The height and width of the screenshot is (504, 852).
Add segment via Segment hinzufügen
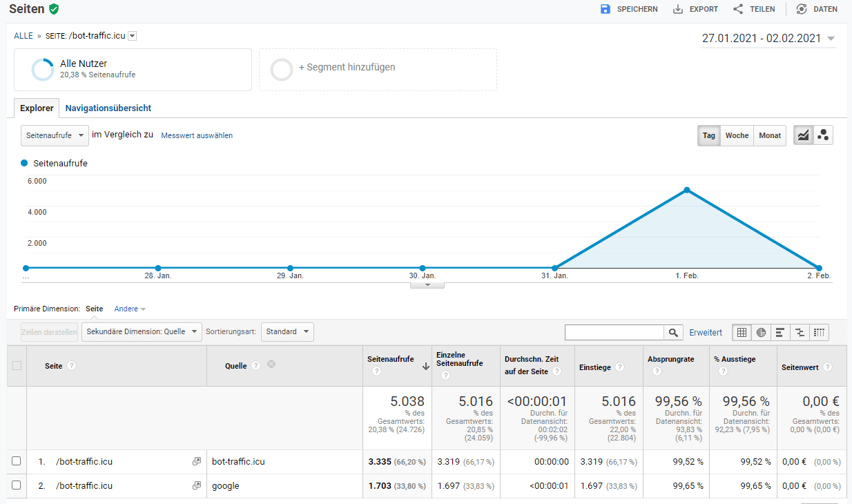pyautogui.click(x=378, y=70)
